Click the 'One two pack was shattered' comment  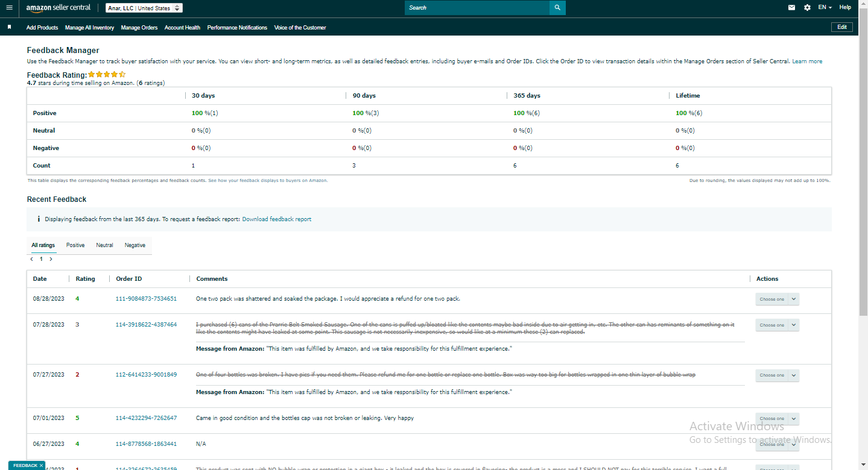pyautogui.click(x=328, y=299)
